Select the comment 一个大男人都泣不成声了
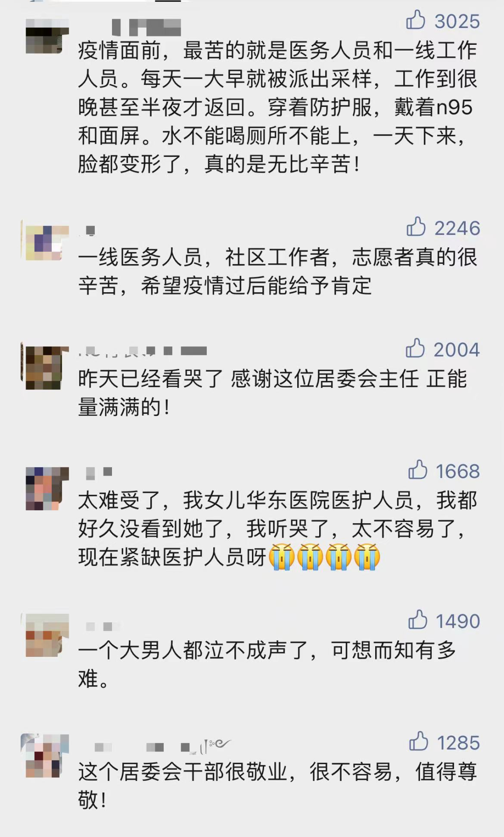This screenshot has height=837, width=504. click(x=267, y=664)
